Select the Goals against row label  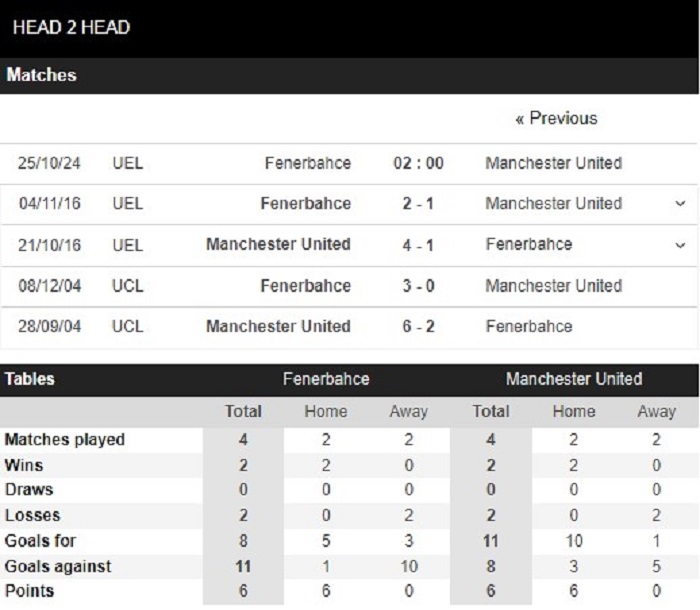58,566
